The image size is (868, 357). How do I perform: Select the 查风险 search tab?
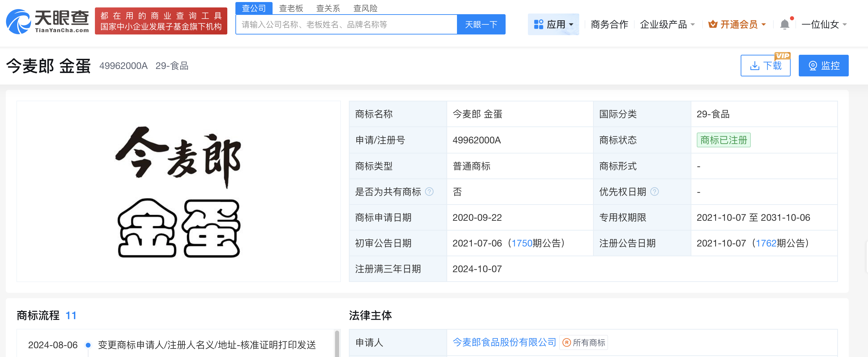365,8
